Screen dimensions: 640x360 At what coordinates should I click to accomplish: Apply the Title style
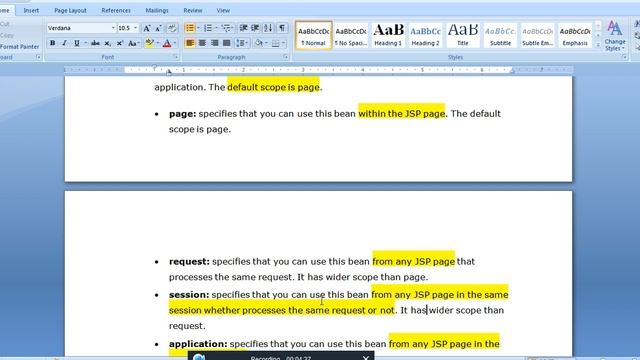[x=463, y=36]
